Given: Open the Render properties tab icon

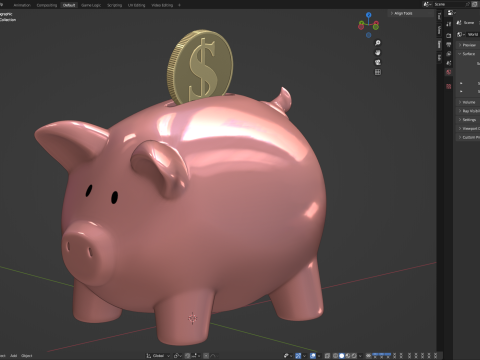Looking at the screenshot, I should click(449, 35).
